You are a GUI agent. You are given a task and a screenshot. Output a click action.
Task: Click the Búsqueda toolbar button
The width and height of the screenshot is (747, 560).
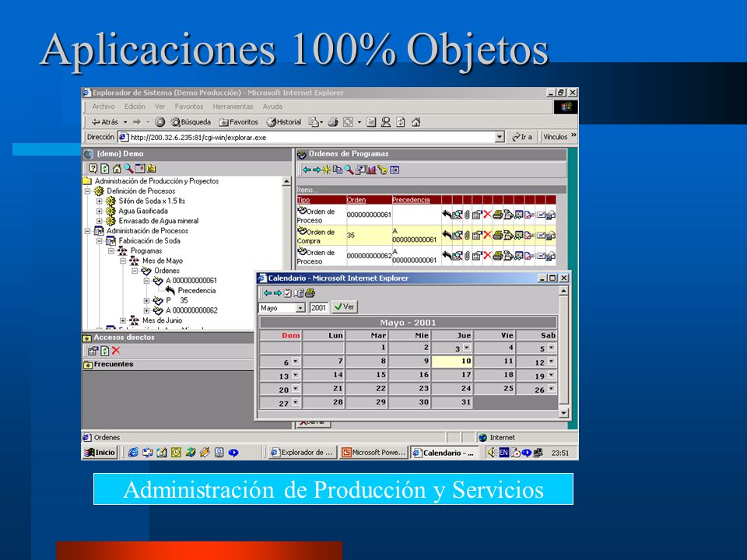pyautogui.click(x=191, y=122)
